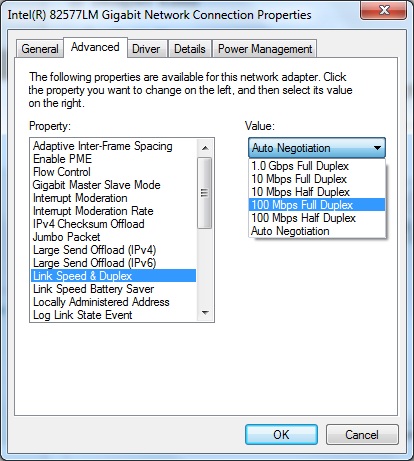Confirm changes with the OK button
414x461 pixels.
point(281,435)
